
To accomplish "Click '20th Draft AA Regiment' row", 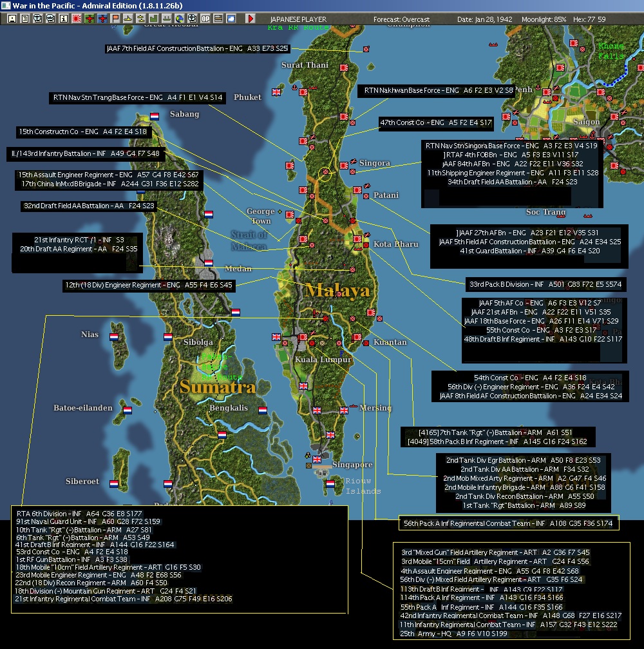I will tap(79, 249).
